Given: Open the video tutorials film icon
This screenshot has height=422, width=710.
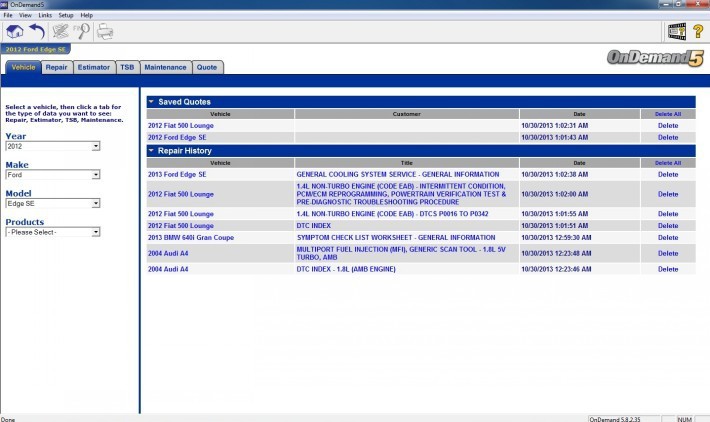Looking at the screenshot, I should pyautogui.click(x=677, y=32).
